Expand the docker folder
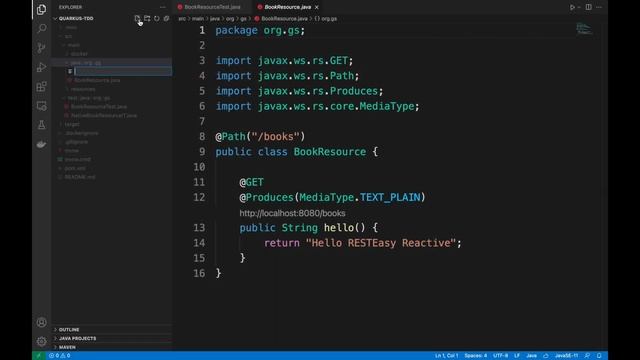Viewport: 640px width, 360px height. click(x=79, y=54)
